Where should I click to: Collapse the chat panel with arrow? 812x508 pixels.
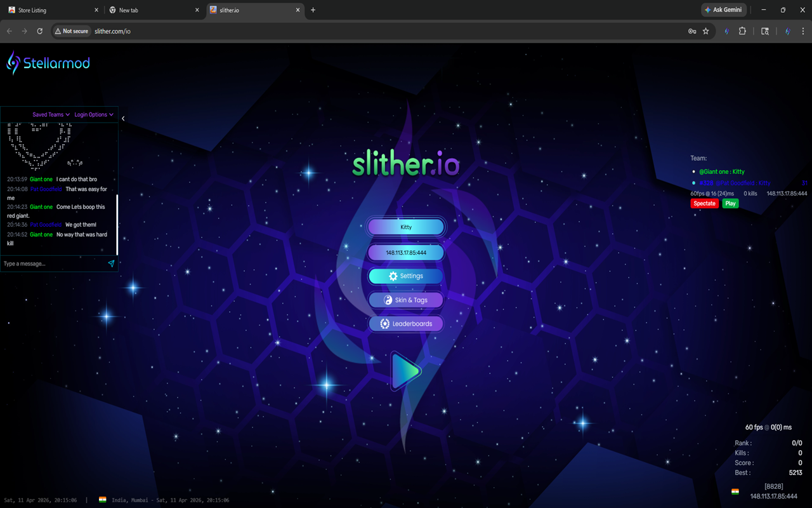123,119
